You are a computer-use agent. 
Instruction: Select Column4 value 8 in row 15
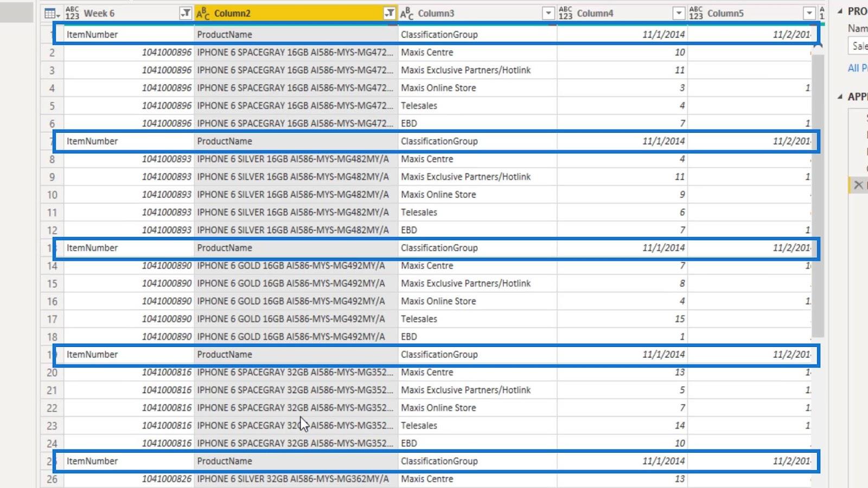[622, 284]
